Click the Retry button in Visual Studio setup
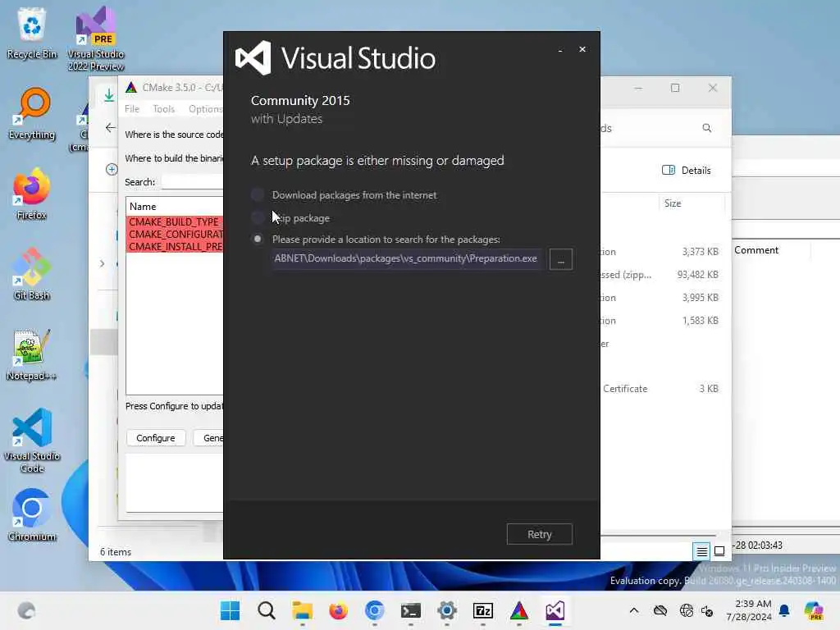 click(540, 534)
